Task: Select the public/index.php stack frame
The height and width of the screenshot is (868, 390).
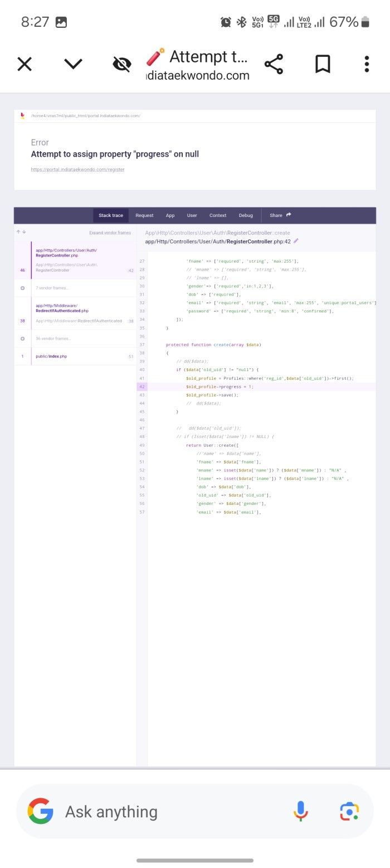Action: [51, 356]
